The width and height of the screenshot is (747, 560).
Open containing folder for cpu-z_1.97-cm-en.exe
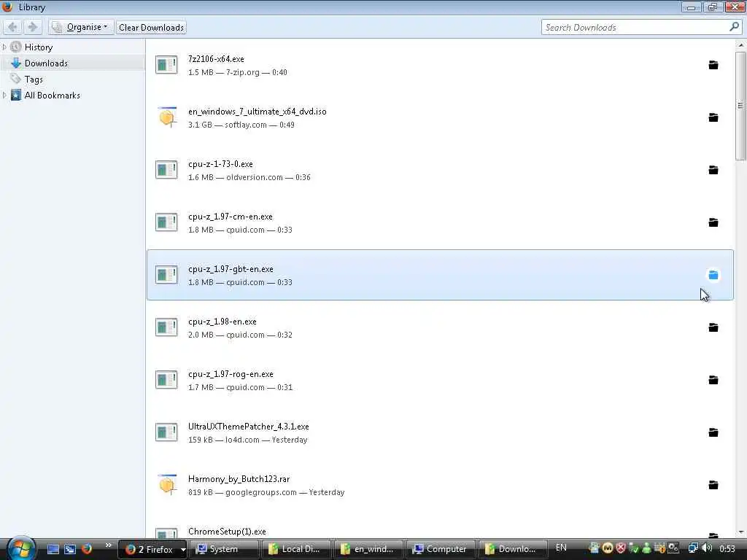coord(713,222)
